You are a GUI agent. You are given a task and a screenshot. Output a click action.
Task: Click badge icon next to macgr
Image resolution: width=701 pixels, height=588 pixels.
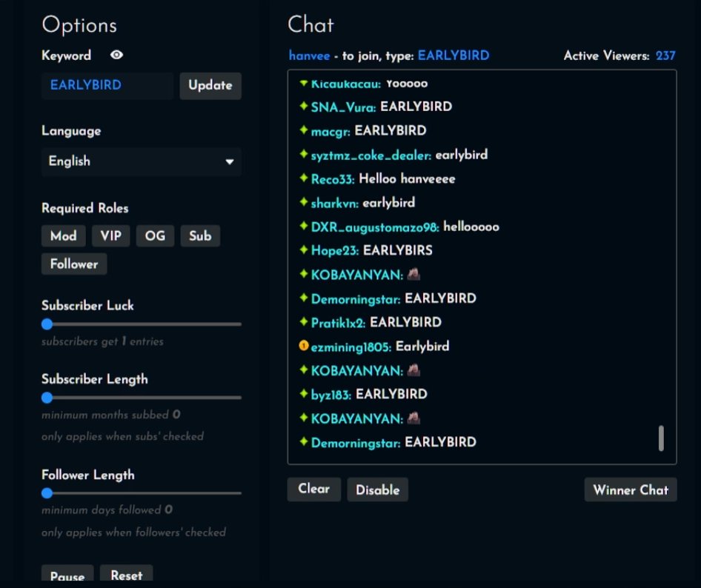(x=304, y=130)
